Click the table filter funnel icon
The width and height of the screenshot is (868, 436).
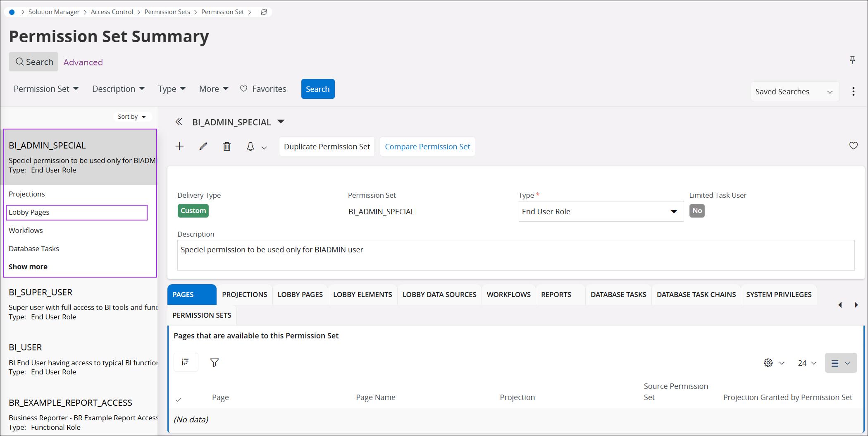pos(215,362)
